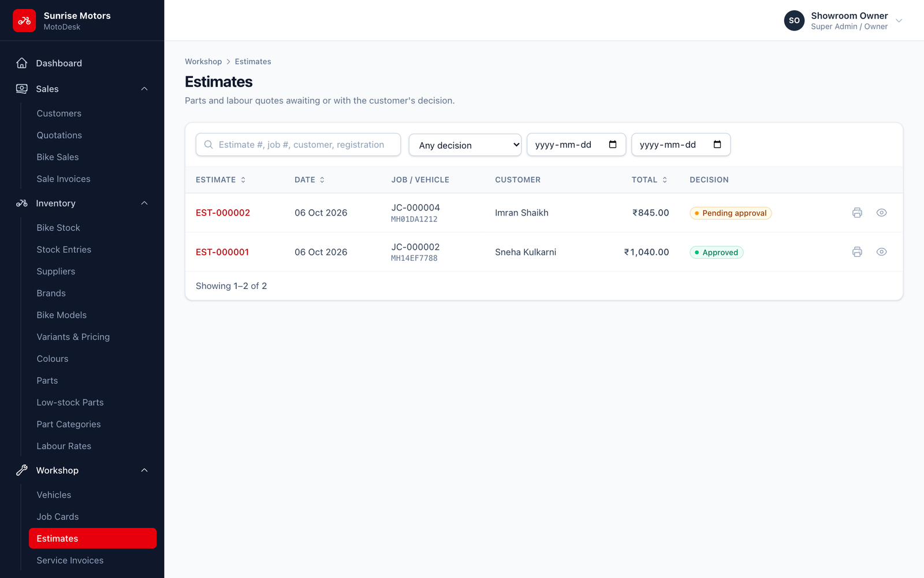Click job number JC-000004

[415, 208]
